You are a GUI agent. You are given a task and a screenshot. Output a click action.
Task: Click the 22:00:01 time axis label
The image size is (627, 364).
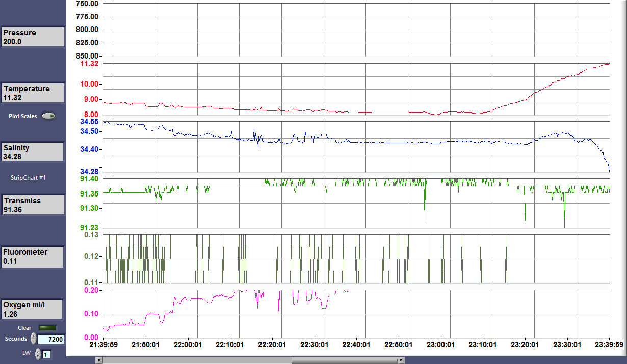(189, 345)
